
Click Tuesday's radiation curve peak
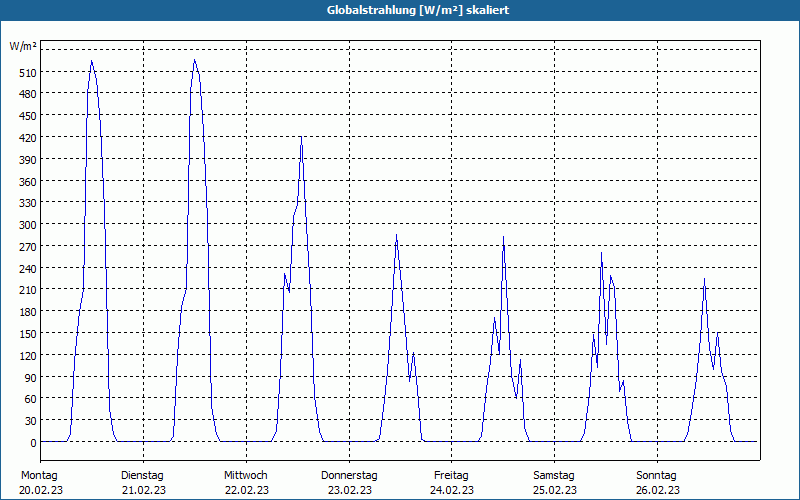194,60
